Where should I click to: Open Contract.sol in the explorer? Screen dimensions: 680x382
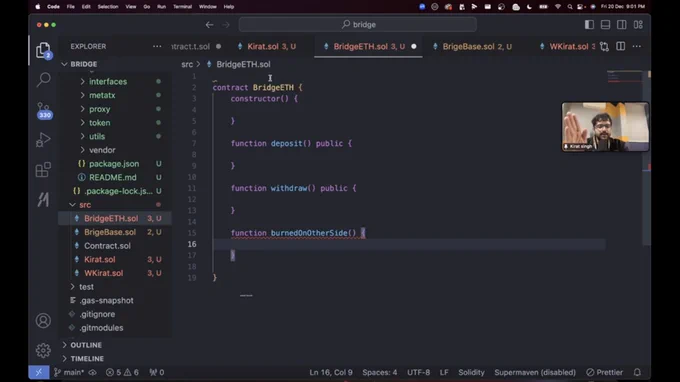click(x=107, y=246)
